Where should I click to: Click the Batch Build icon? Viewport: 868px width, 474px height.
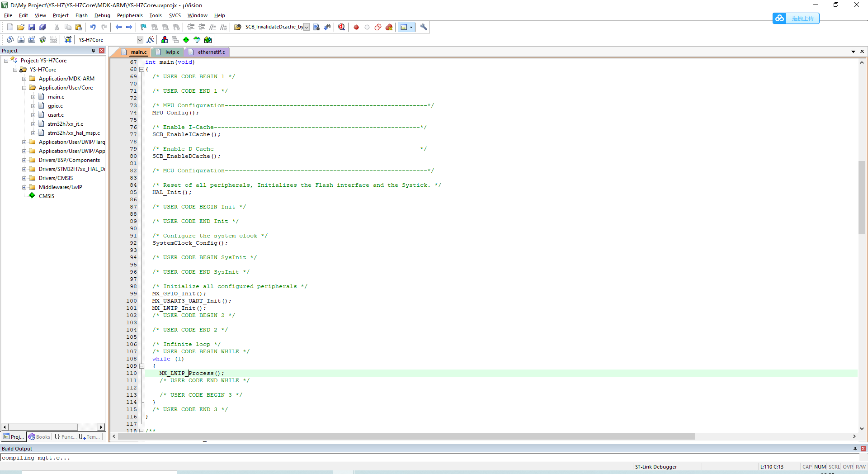click(42, 40)
